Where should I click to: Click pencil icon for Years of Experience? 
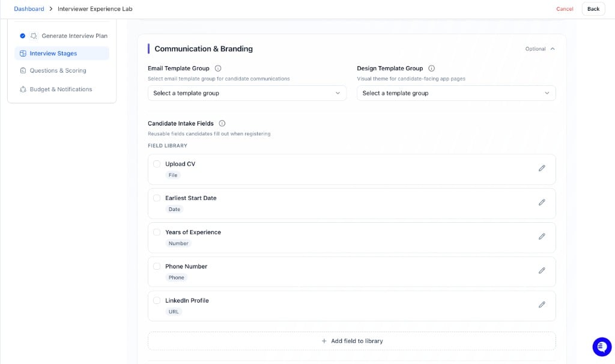[542, 237]
